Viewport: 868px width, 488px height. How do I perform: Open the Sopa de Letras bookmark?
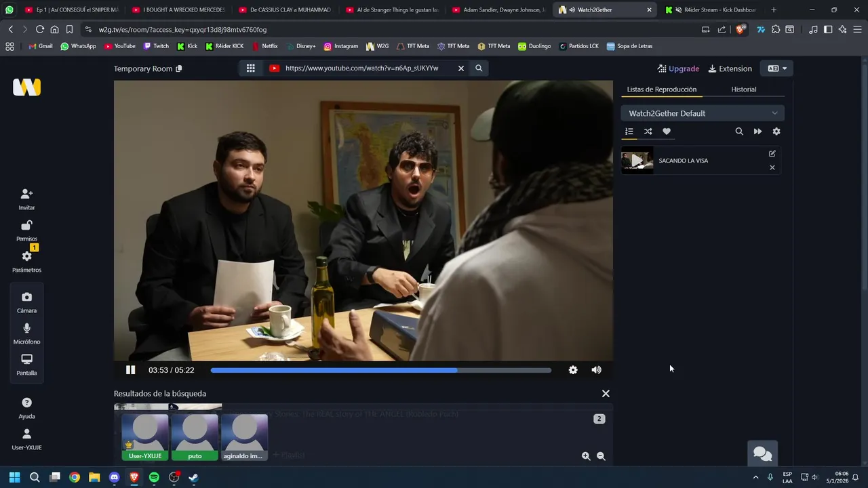click(629, 46)
